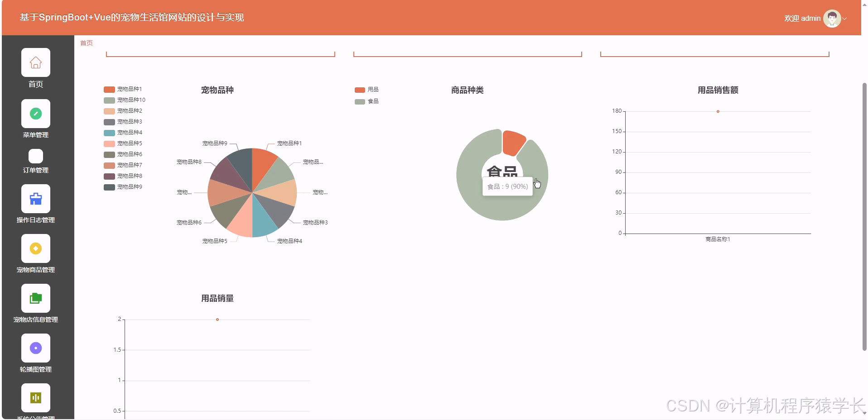Select the 菜单管理 menu label
868x420 pixels.
(x=36, y=135)
